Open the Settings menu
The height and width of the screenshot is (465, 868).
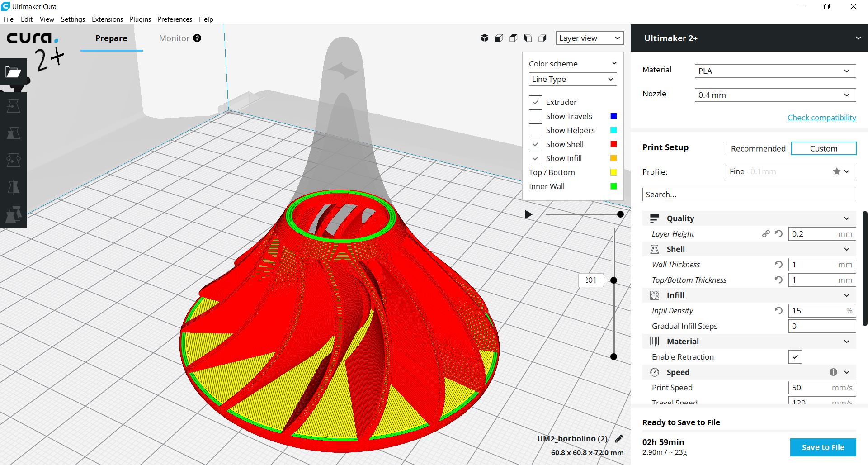(73, 19)
